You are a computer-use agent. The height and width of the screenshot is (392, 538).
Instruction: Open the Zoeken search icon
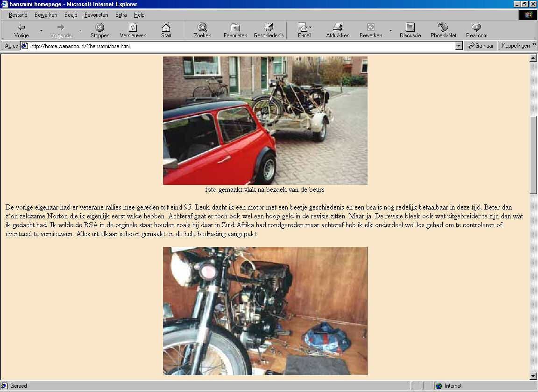[202, 28]
